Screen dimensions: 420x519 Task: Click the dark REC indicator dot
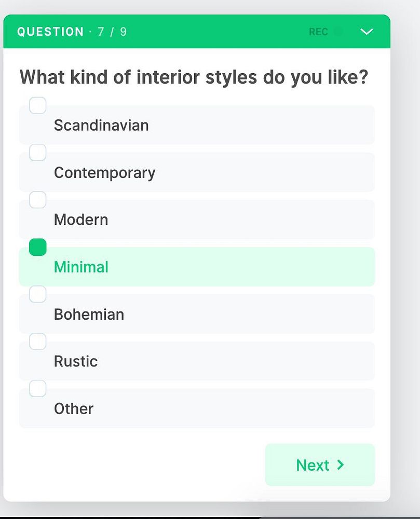point(338,32)
